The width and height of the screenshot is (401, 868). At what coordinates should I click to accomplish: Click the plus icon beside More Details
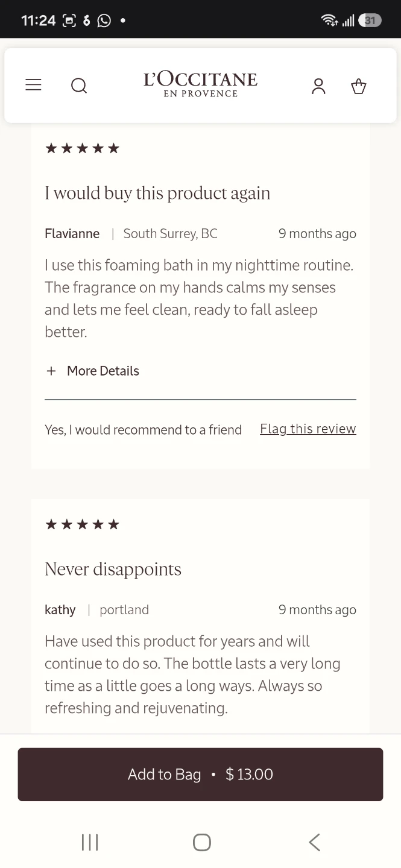51,371
